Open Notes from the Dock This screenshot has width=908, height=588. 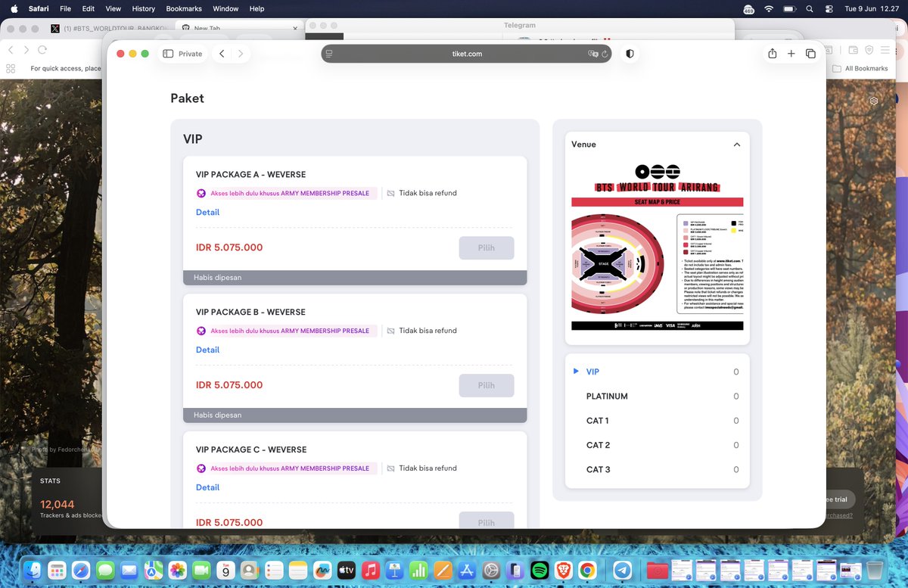pyautogui.click(x=298, y=570)
